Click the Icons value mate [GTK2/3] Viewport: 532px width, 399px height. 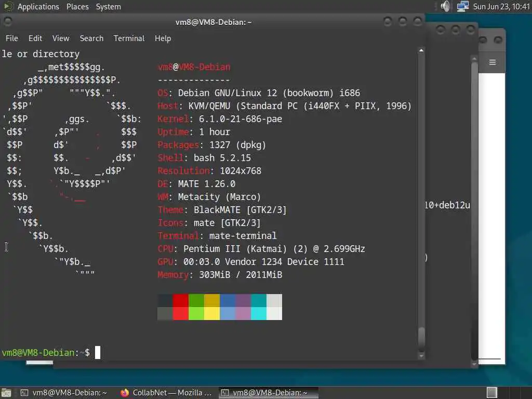tap(228, 223)
